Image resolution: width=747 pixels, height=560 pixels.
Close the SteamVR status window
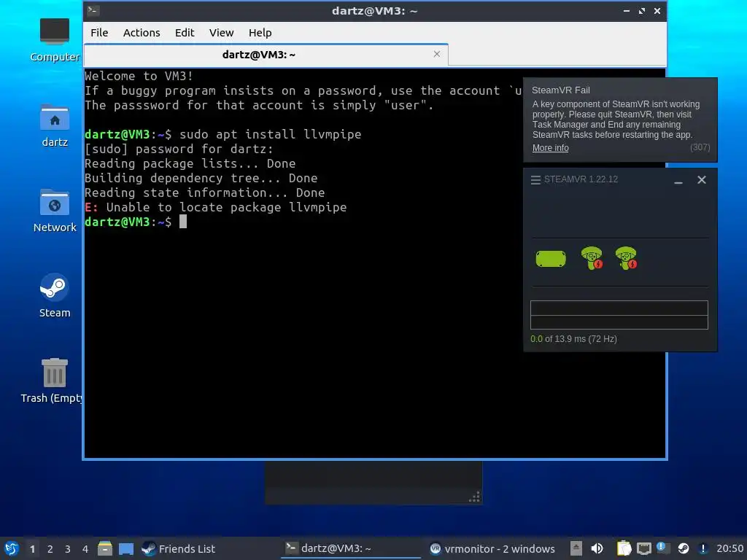702,180
